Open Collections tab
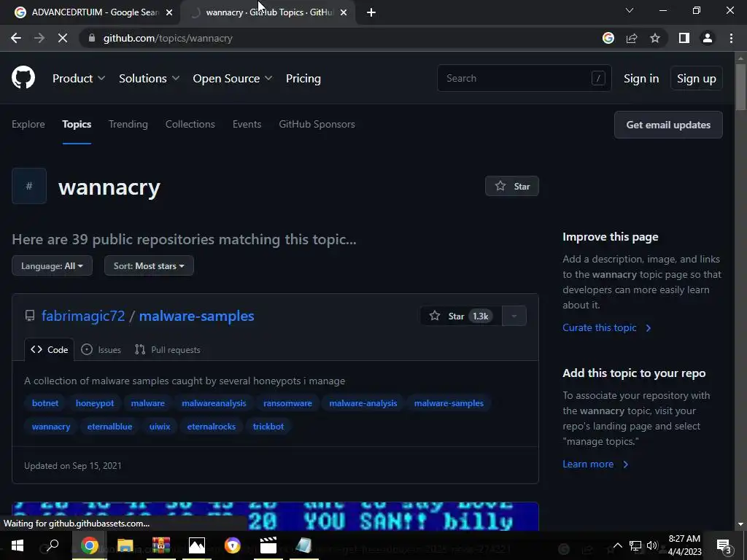Image resolution: width=747 pixels, height=560 pixels. click(190, 124)
